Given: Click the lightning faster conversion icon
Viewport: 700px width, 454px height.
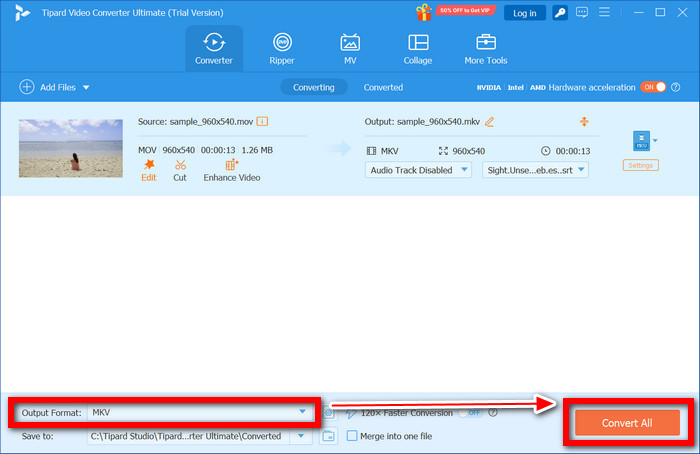Looking at the screenshot, I should (x=351, y=414).
